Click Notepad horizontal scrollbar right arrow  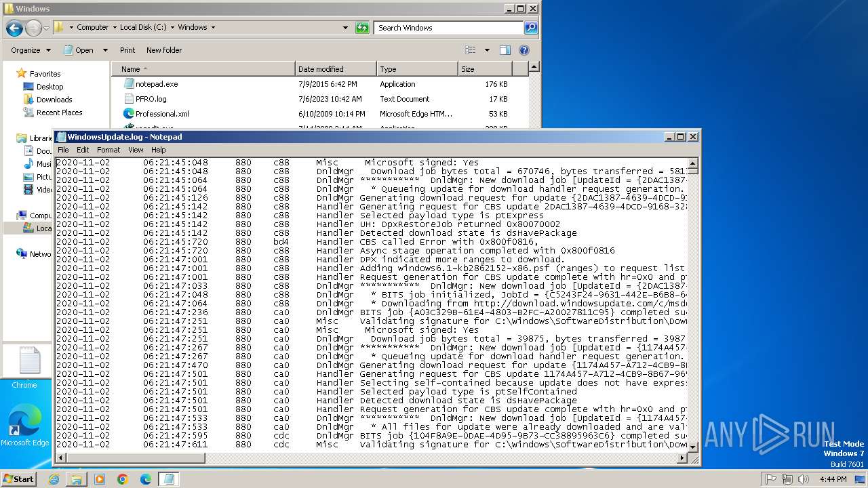coord(683,459)
